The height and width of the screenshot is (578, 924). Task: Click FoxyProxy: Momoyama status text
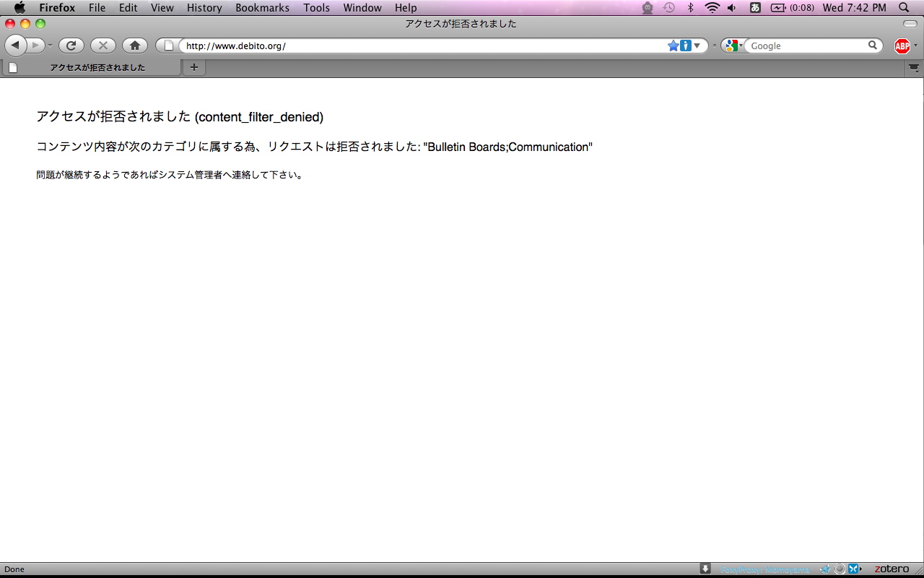click(765, 569)
